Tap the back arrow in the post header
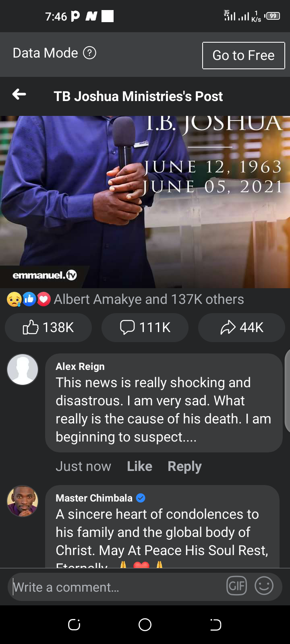The image size is (290, 644). 19,95
